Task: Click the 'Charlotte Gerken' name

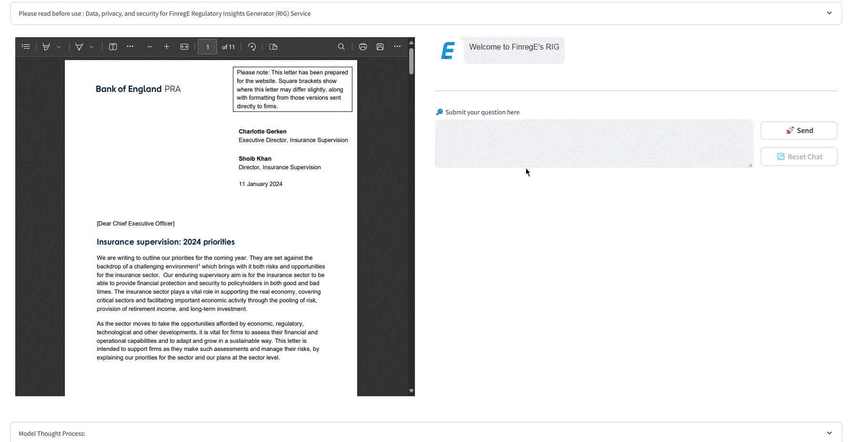Action: [x=262, y=132]
